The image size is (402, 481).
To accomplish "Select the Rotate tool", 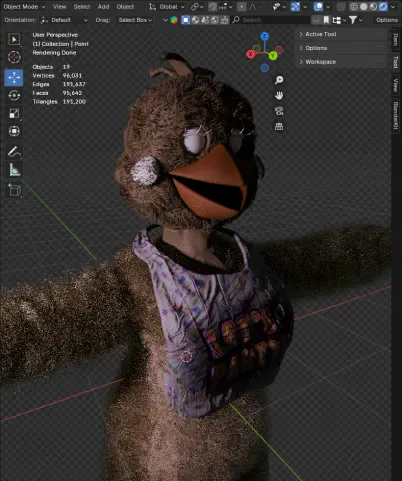I will click(14, 95).
